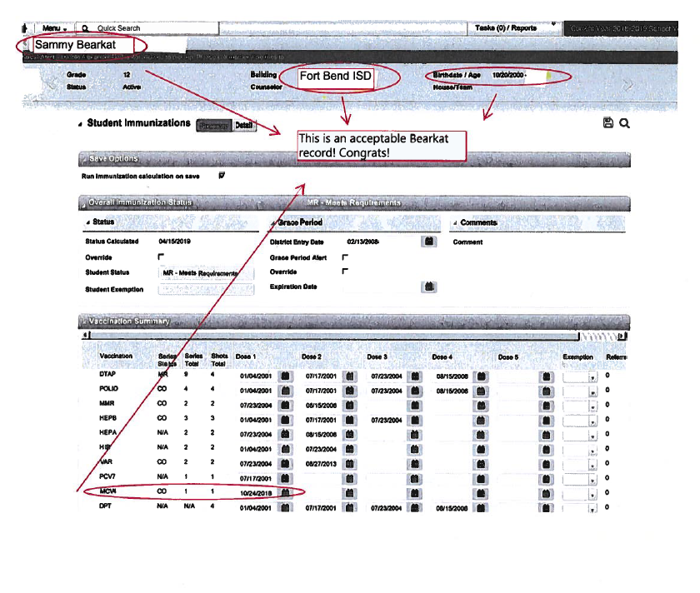Viewport: 700px width, 593px height.
Task: Click the magnifier search icon near Student Immunizations
Action: tap(623, 123)
